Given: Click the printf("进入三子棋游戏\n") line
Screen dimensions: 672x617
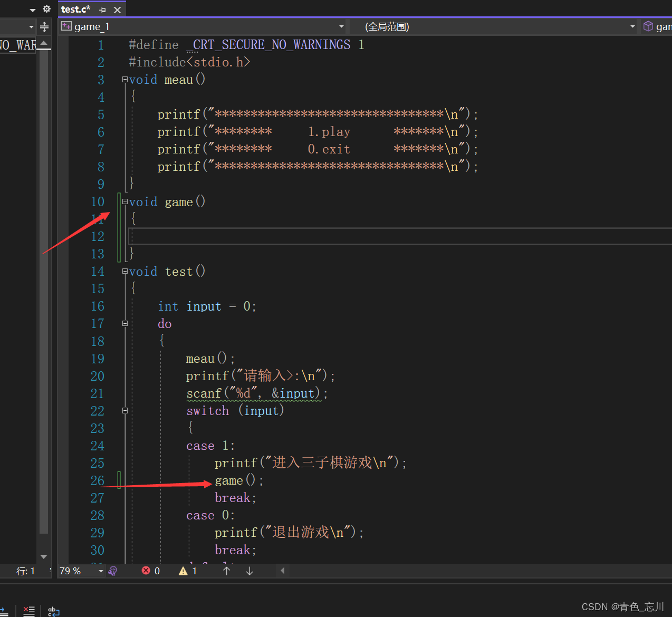Looking at the screenshot, I should pyautogui.click(x=311, y=462).
